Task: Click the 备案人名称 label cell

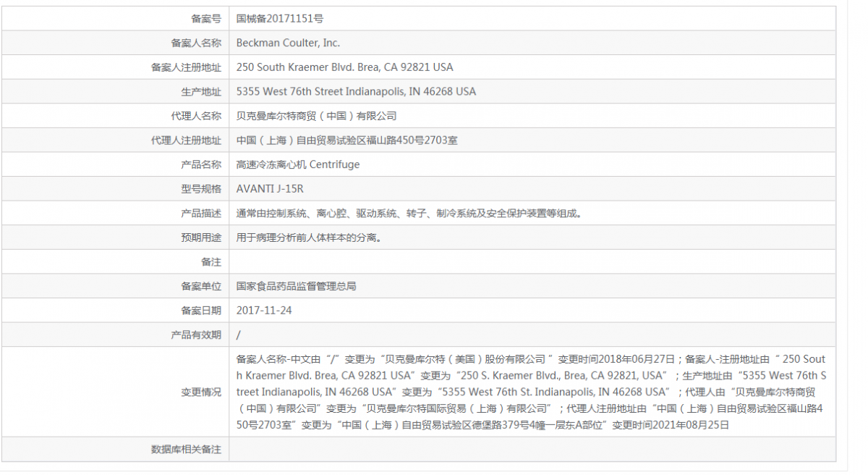Action: point(196,43)
